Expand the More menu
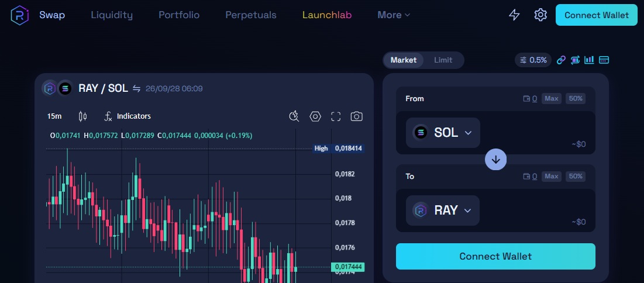Screen dimensions: 644x283 point(394,15)
